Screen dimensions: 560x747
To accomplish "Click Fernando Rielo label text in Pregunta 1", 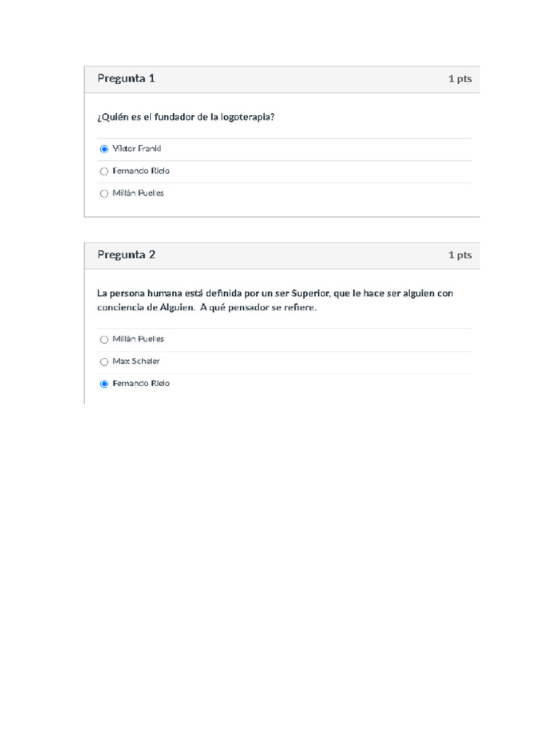I will (x=141, y=171).
